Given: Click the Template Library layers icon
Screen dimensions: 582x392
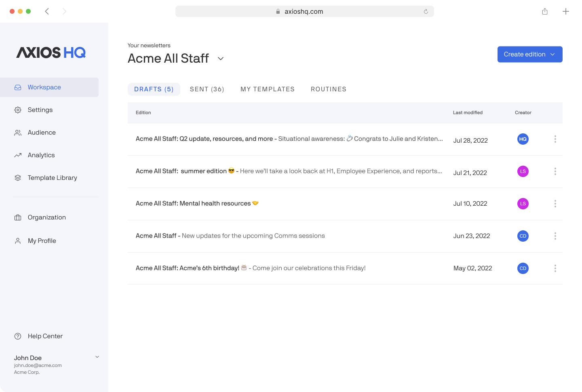Looking at the screenshot, I should [x=18, y=178].
